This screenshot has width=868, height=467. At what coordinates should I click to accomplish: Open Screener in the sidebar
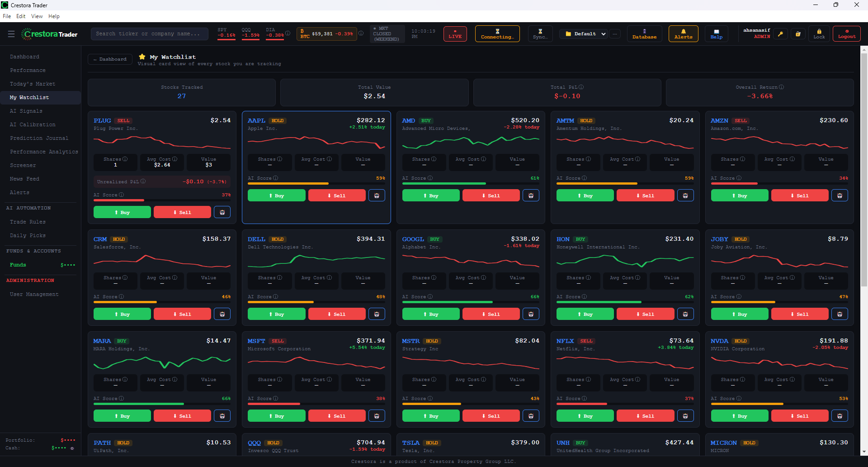(x=23, y=166)
